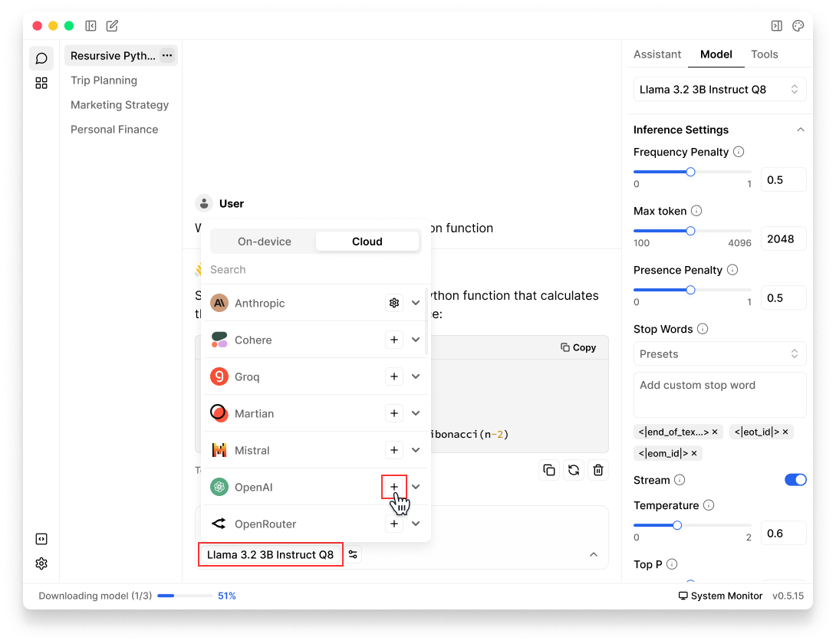This screenshot has width=836, height=644.
Task: Open the stop words Presets dropdown
Action: pos(719,354)
